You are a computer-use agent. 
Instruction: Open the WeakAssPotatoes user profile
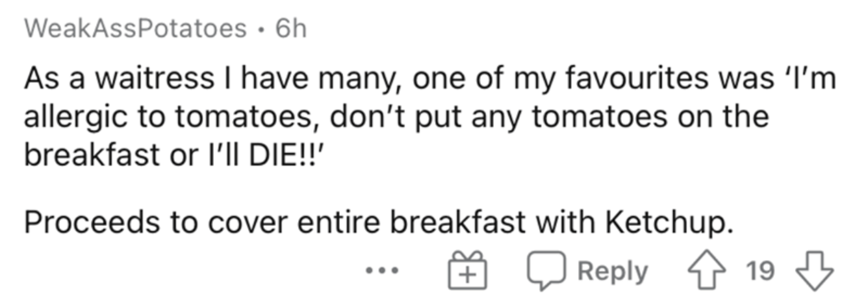pyautogui.click(x=135, y=28)
